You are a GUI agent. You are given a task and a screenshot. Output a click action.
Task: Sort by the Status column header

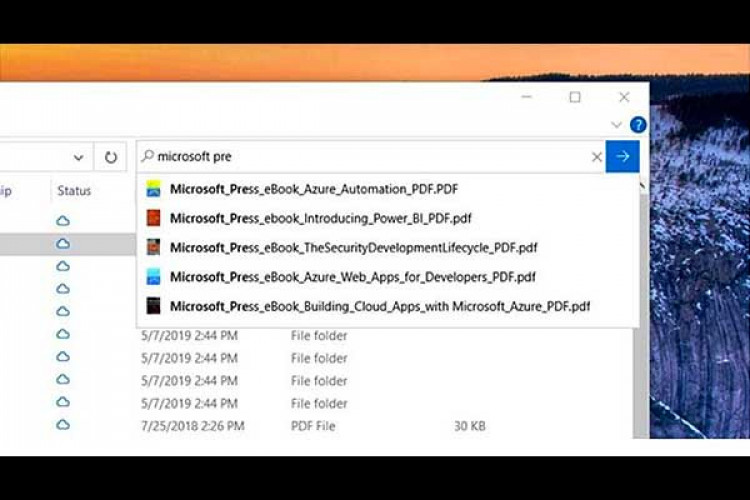74,190
